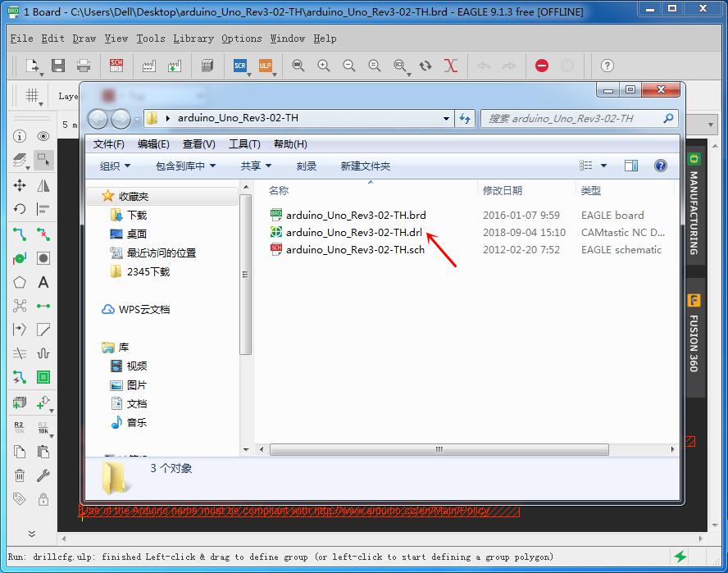Switch to schematic with SCH/BRD icon
The width and height of the screenshot is (728, 573).
click(x=116, y=66)
